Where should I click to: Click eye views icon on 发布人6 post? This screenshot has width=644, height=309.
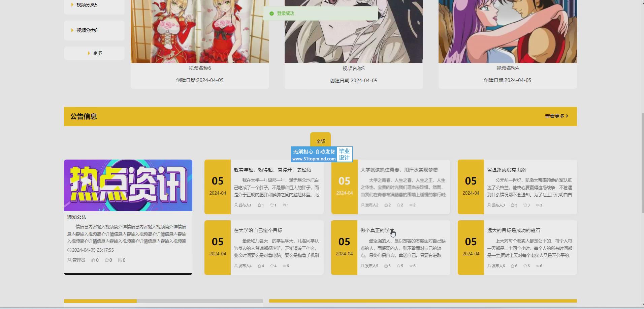click(x=538, y=266)
